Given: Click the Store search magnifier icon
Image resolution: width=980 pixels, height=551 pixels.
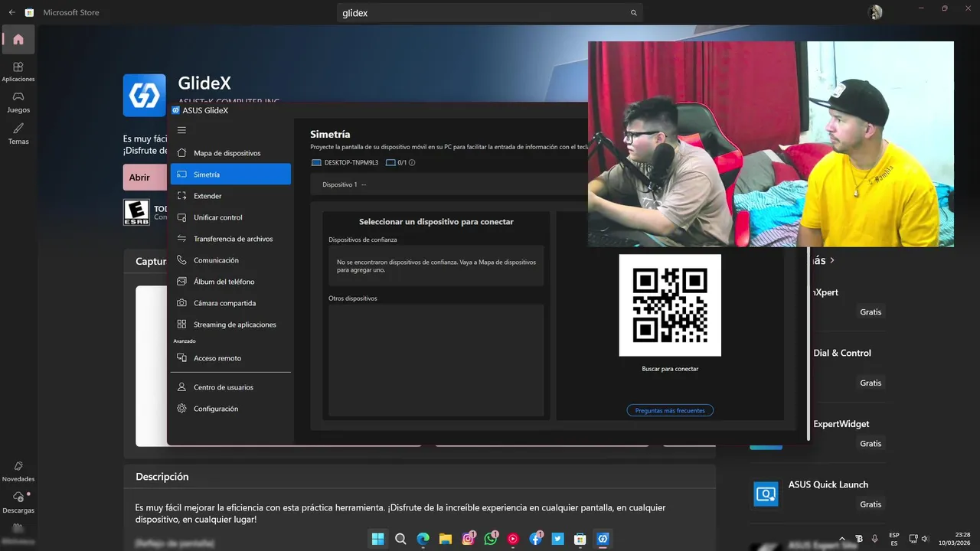Looking at the screenshot, I should pyautogui.click(x=633, y=13).
